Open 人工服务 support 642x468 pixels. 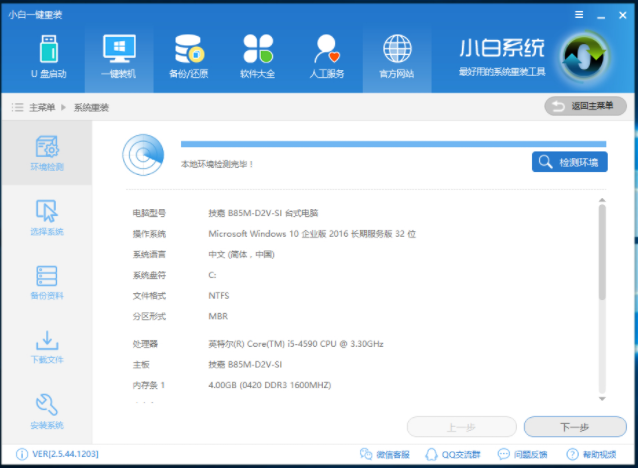tap(327, 57)
